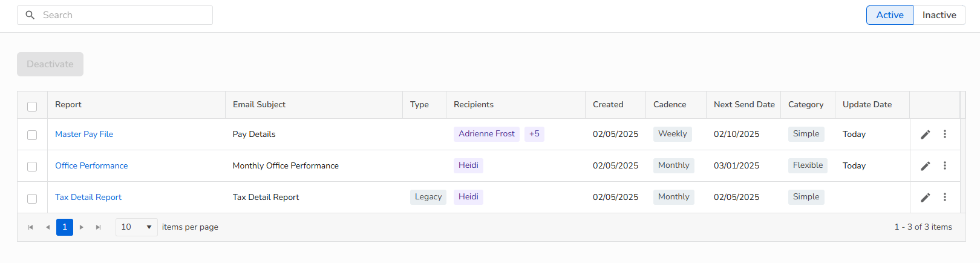
Task: Open more options for Master Pay File
Action: pos(945,134)
